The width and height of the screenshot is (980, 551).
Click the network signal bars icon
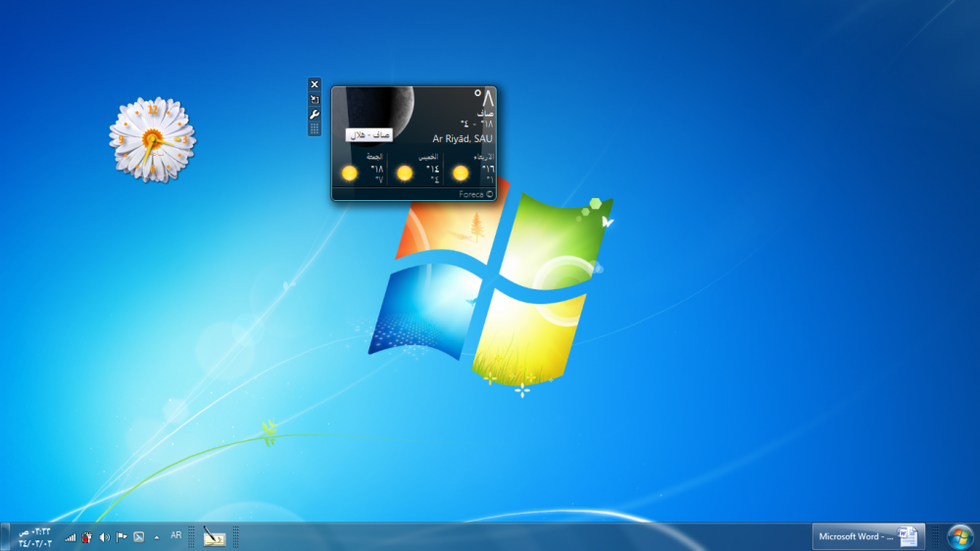tap(71, 536)
